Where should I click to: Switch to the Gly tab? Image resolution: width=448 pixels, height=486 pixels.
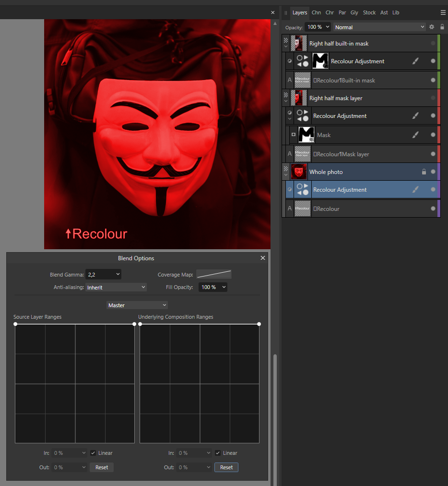[354, 12]
